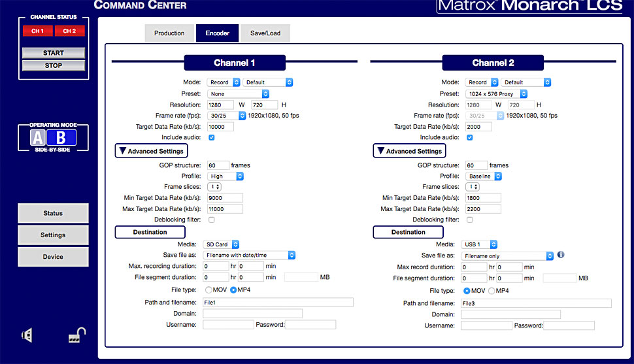Screen dimensions: 634x364
Task: Click Channel 2 Min Target Data Rate field
Action: [x=483, y=198]
